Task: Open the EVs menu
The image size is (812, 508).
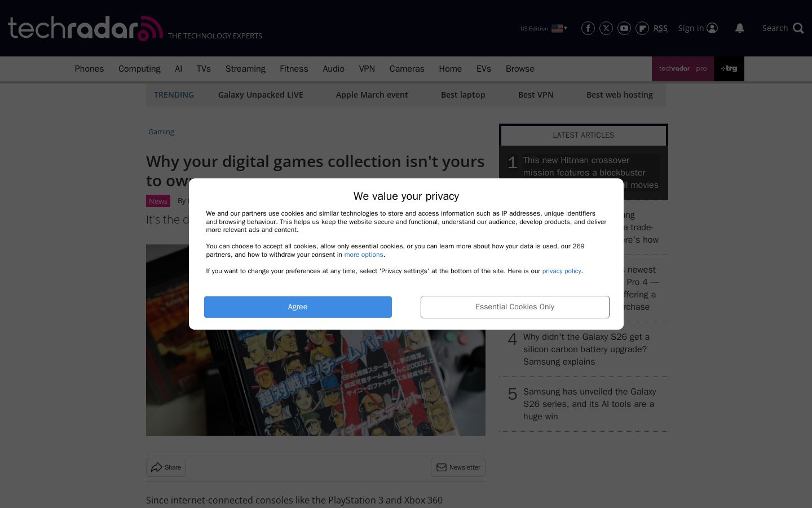Action: (484, 69)
